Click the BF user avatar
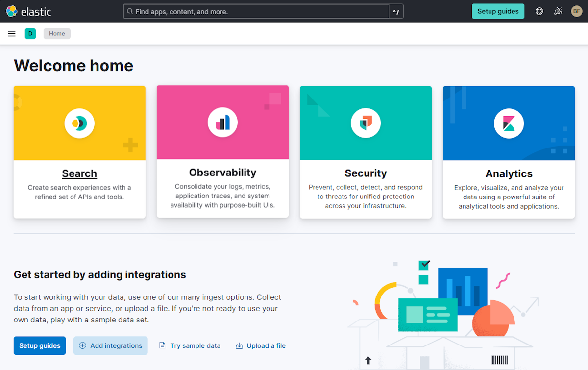Image resolution: width=588 pixels, height=370 pixels. click(x=576, y=11)
